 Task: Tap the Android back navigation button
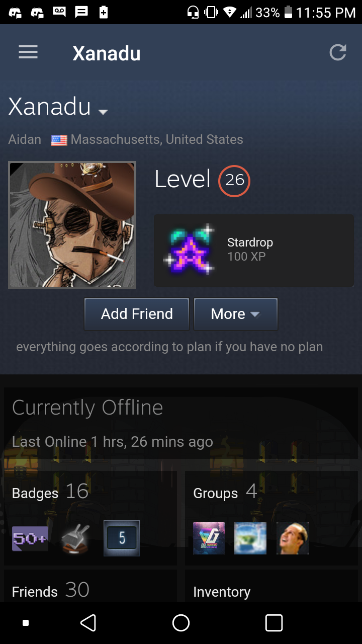tap(88, 623)
